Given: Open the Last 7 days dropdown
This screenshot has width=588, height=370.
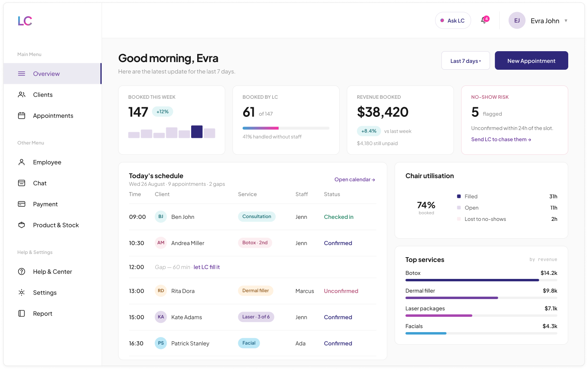Looking at the screenshot, I should [x=465, y=60].
